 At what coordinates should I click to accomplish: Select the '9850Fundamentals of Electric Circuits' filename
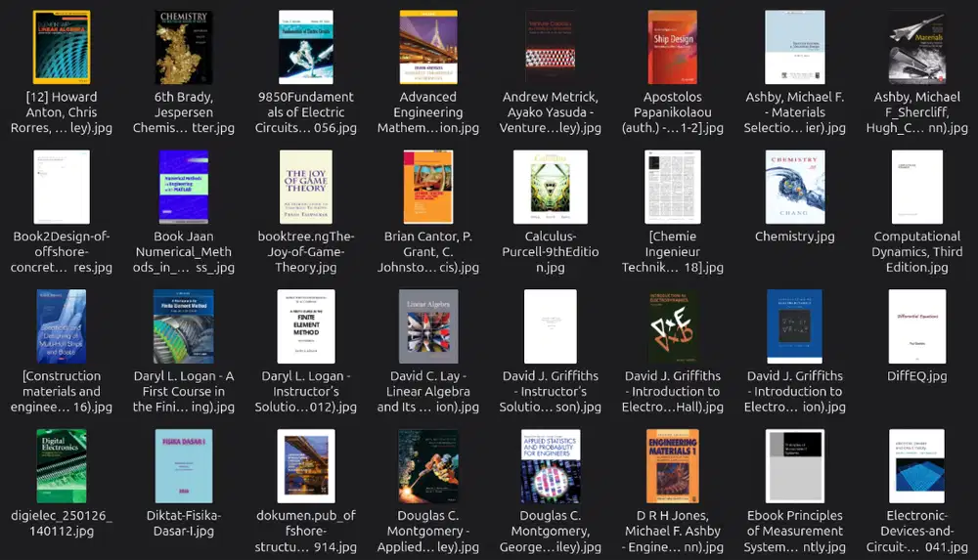(305, 112)
